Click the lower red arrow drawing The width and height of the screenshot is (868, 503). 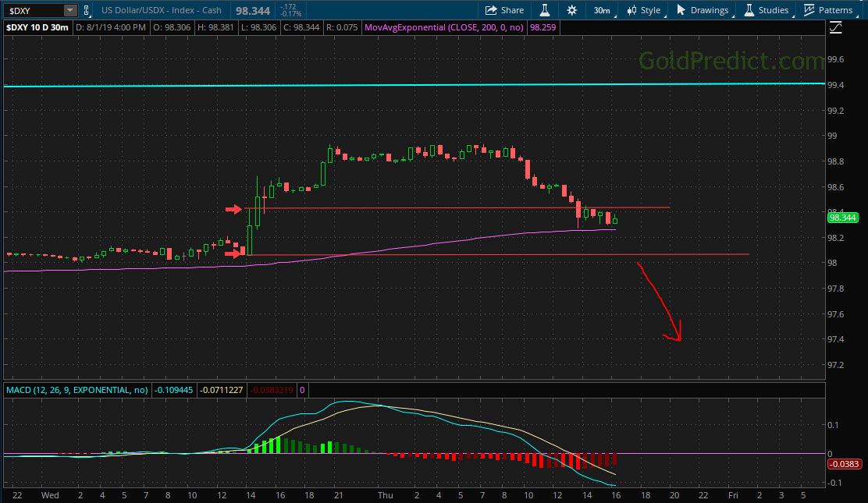(234, 253)
